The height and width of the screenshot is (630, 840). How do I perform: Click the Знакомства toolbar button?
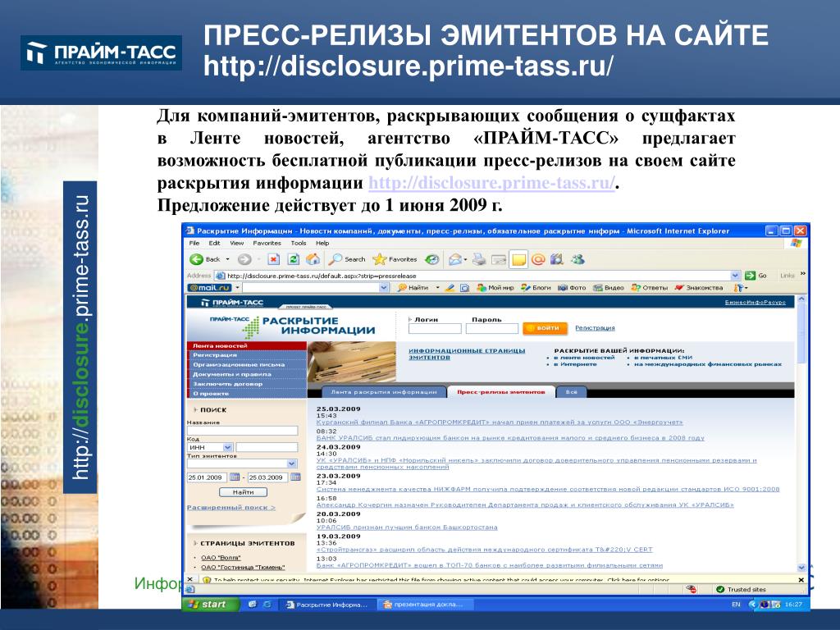699,288
